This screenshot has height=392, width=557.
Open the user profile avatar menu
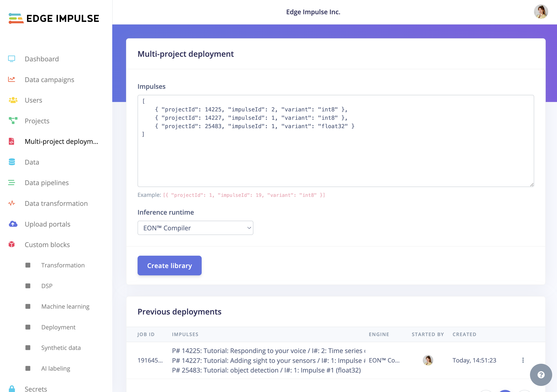(541, 12)
